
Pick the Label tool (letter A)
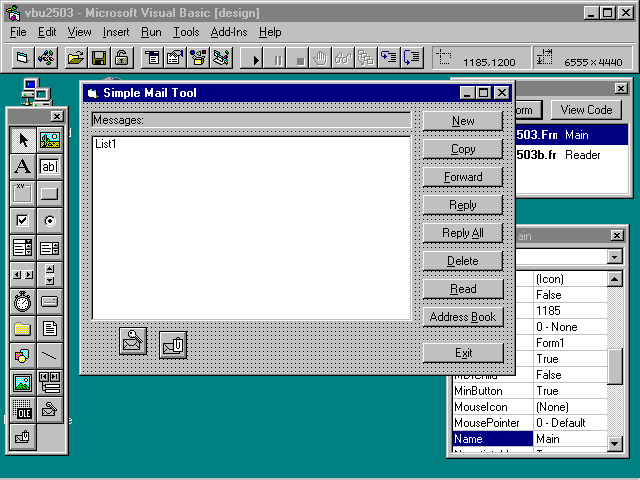[22, 166]
